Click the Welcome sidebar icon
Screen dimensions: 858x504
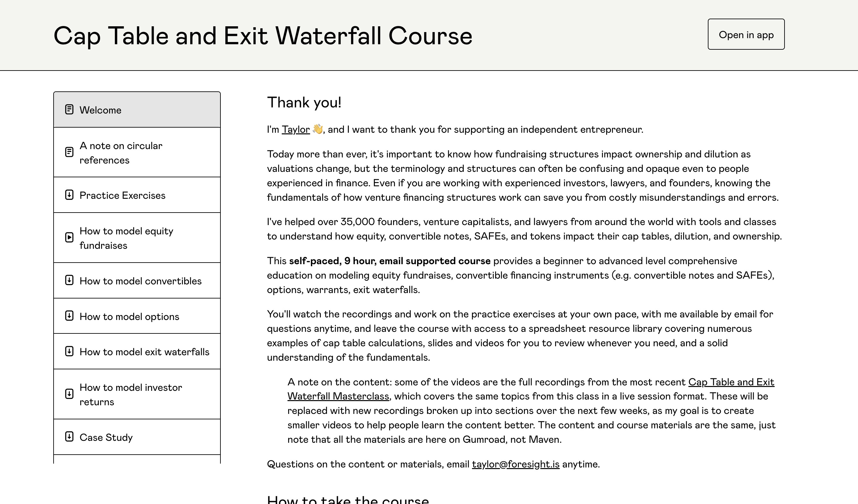pyautogui.click(x=69, y=110)
